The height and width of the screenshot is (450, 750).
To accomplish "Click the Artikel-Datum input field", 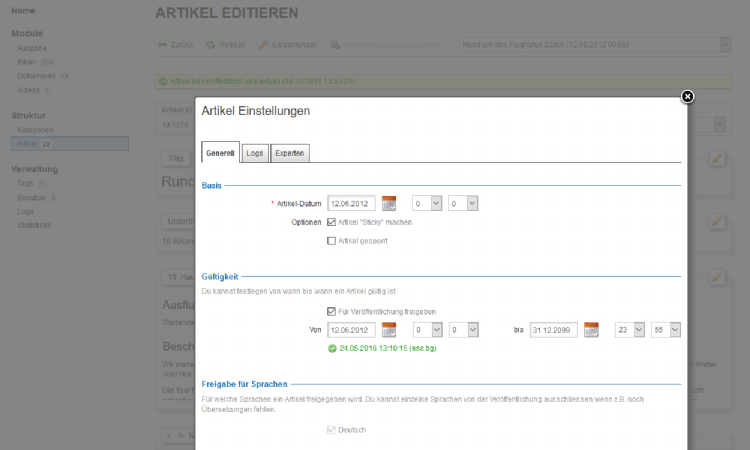I will [352, 203].
